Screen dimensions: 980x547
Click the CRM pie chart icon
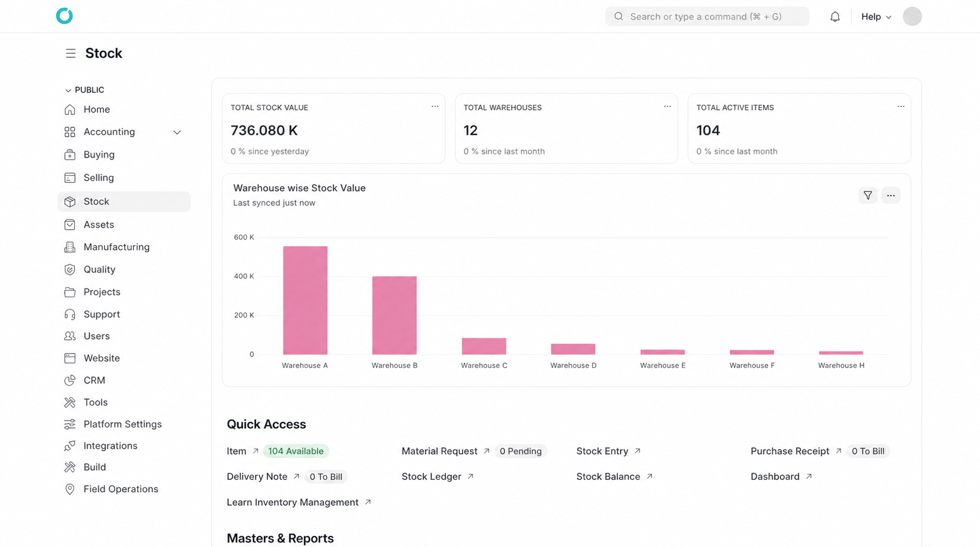[70, 380]
